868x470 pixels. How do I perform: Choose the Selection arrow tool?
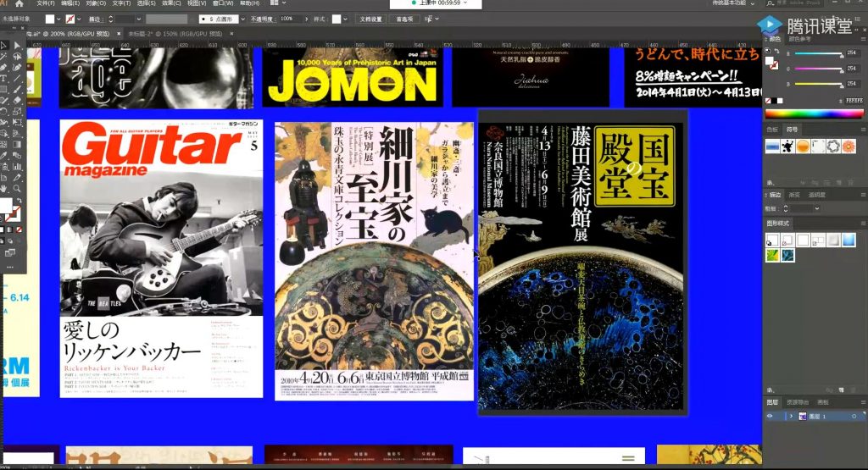4,46
